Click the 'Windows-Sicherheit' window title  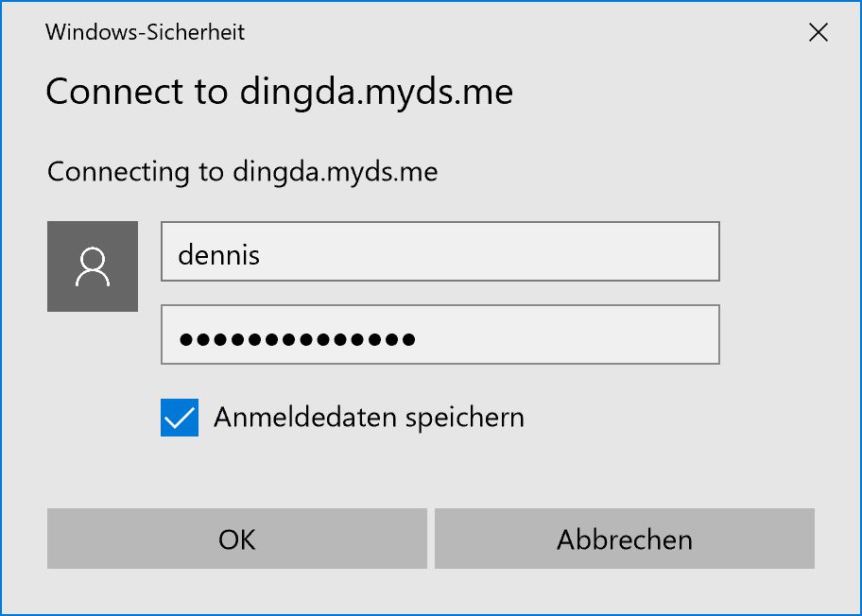click(146, 32)
